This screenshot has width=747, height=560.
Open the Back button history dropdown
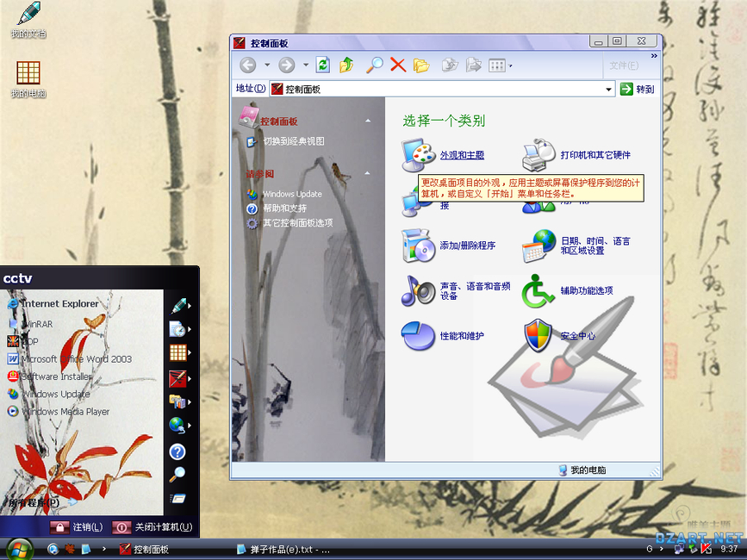click(x=267, y=65)
